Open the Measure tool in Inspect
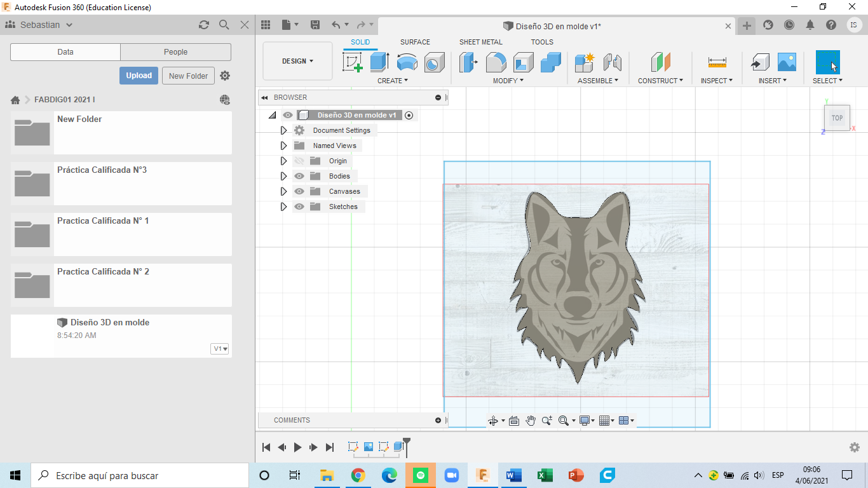868x488 pixels. 717,63
